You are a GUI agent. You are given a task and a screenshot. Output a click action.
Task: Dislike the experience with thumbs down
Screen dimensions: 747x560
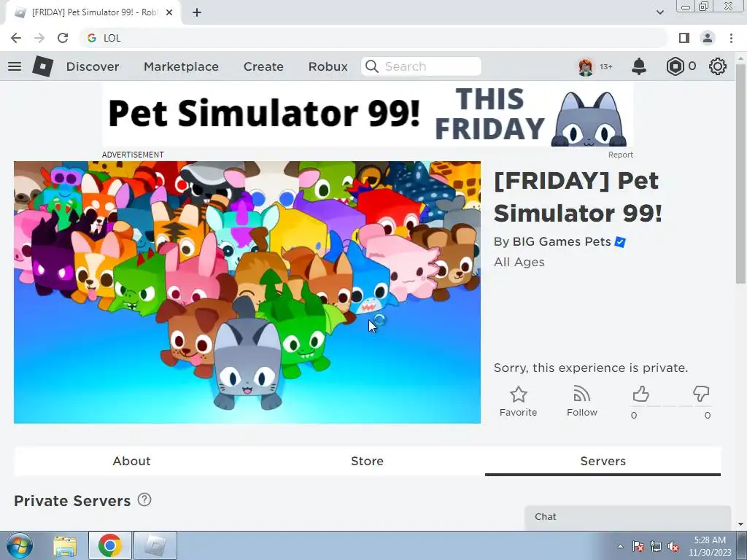(x=701, y=394)
